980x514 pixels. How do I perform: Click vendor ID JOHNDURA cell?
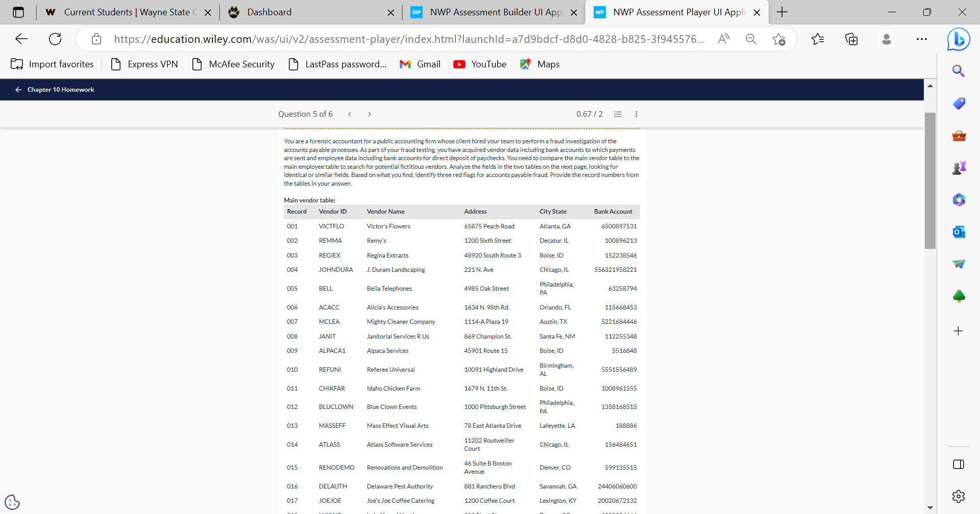point(336,270)
